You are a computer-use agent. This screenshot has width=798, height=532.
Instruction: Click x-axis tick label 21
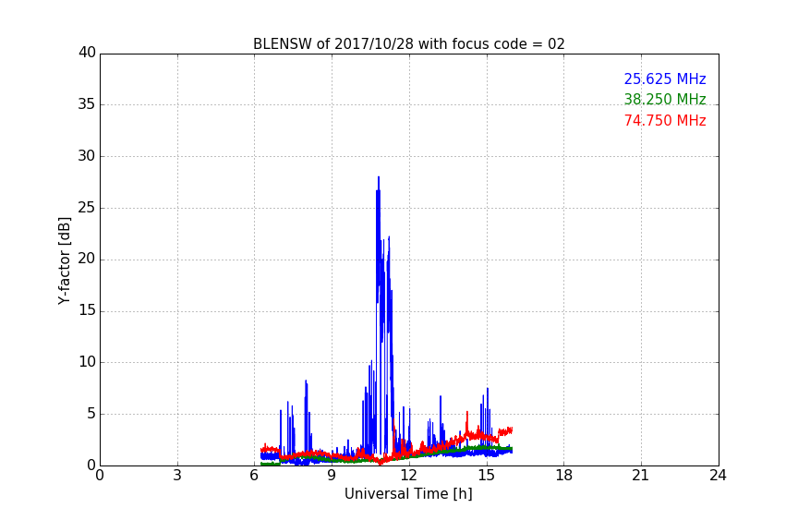coord(641,476)
